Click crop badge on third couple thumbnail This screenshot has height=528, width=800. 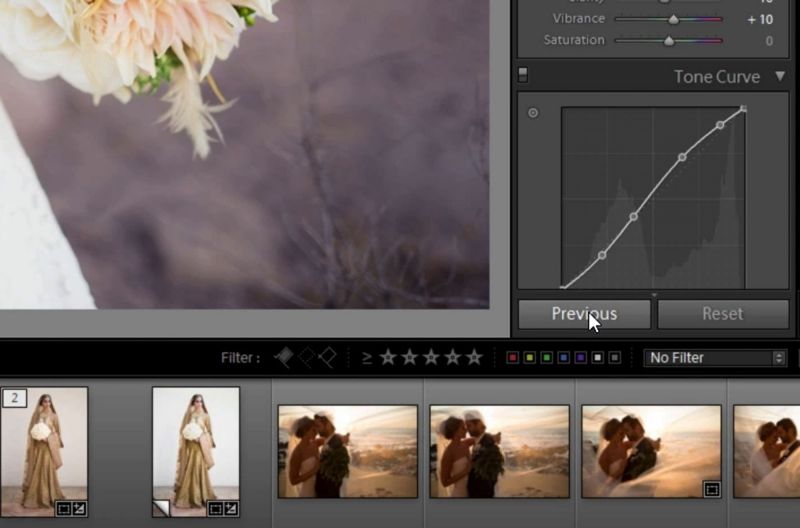point(711,490)
